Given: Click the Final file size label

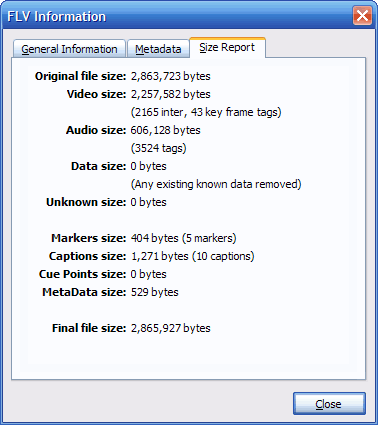Looking at the screenshot, I should pos(89,328).
